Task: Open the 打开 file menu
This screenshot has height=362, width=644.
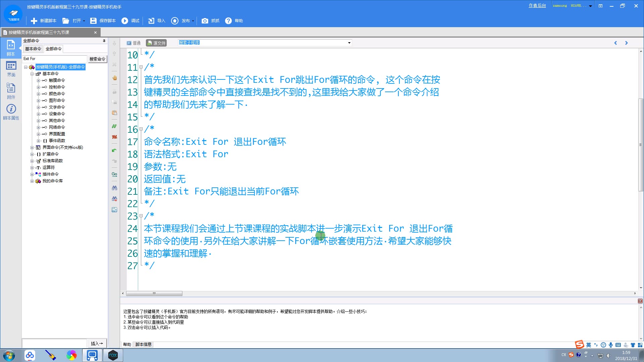Action: (73, 21)
